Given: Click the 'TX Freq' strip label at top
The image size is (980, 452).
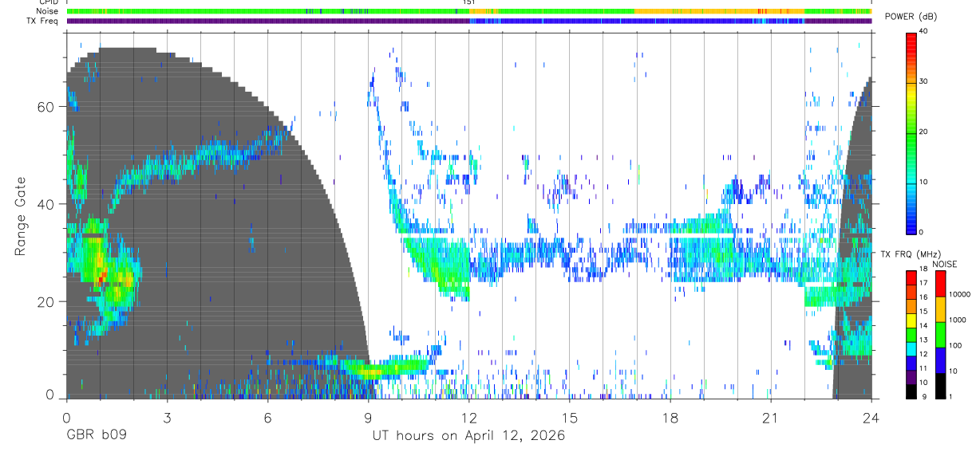Looking at the screenshot, I should tap(43, 21).
